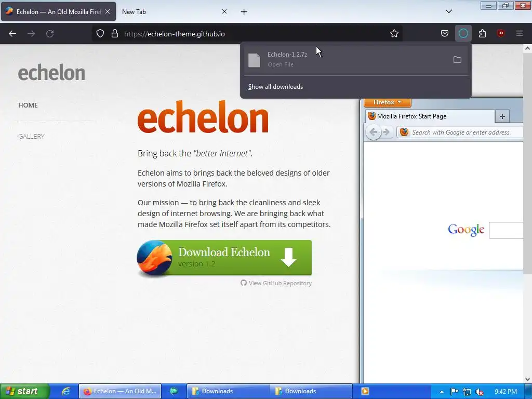Click the muted volume tray icon
The height and width of the screenshot is (399, 532).
[479, 392]
